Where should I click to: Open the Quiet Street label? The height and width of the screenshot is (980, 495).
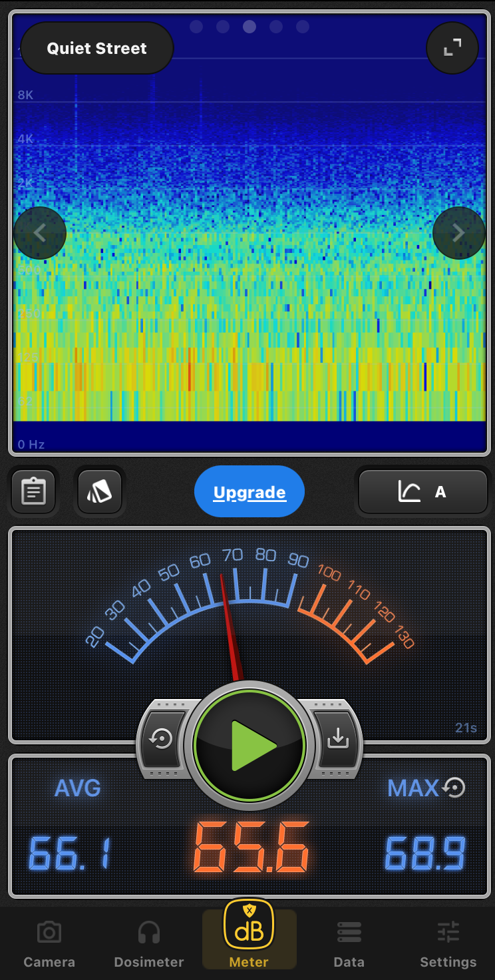click(97, 48)
